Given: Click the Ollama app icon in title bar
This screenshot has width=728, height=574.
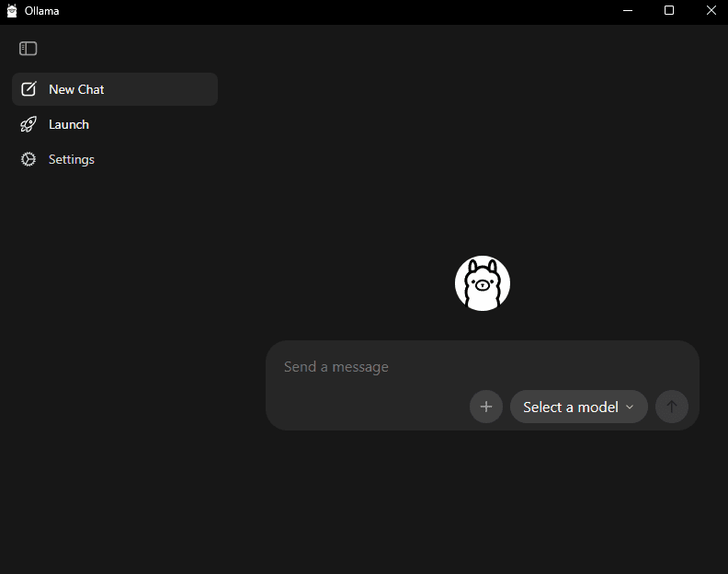Looking at the screenshot, I should coord(12,11).
